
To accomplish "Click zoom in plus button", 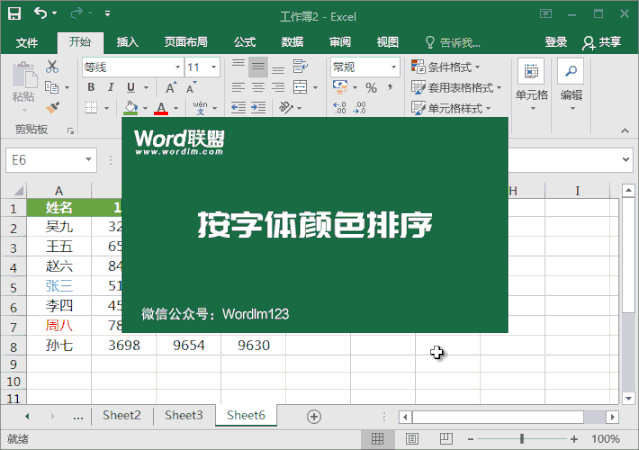I will tap(574, 439).
